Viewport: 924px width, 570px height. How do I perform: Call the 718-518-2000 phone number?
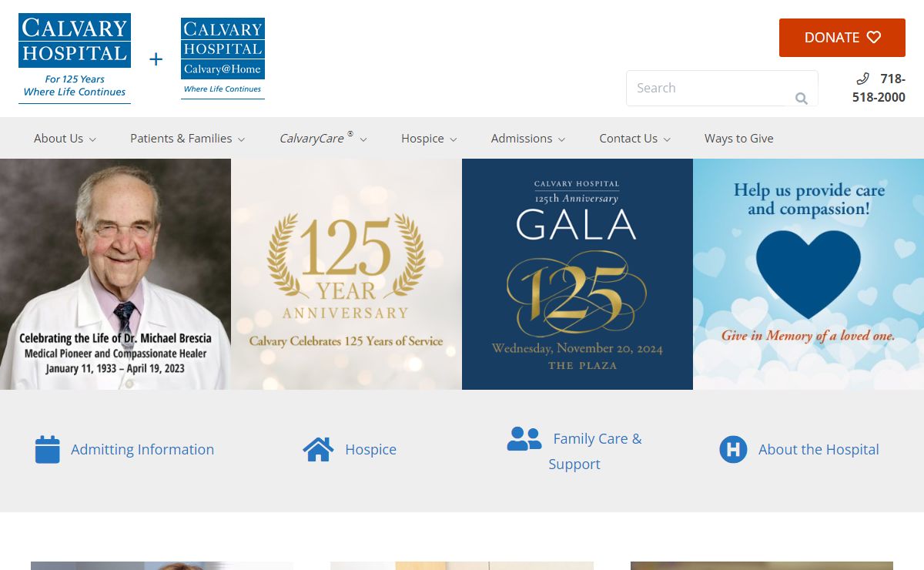tap(879, 88)
